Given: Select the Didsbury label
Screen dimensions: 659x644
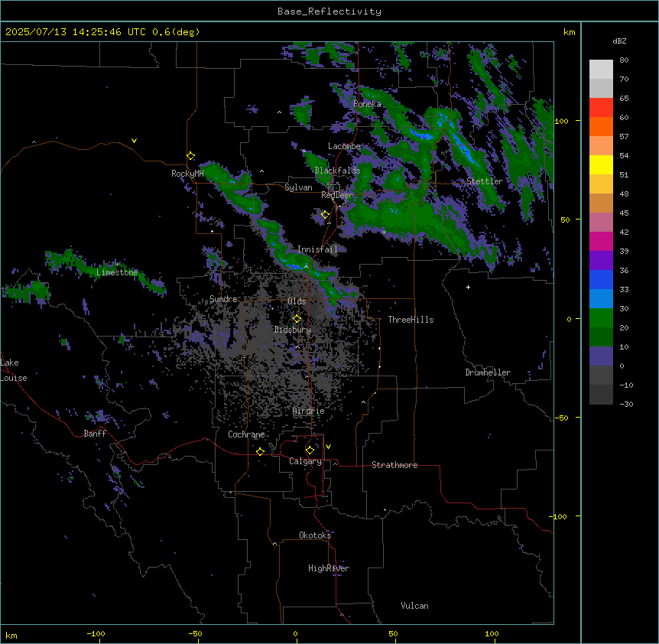Looking at the screenshot, I should pos(293,330).
